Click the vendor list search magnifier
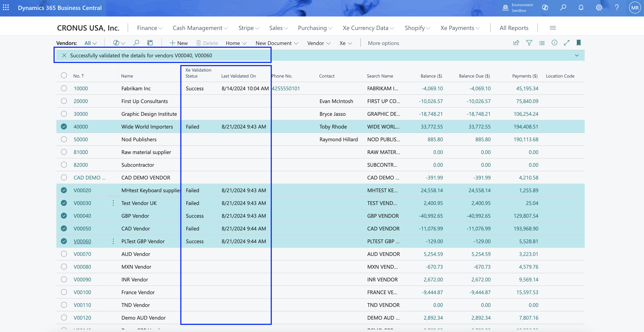This screenshot has width=644, height=332. pos(136,43)
